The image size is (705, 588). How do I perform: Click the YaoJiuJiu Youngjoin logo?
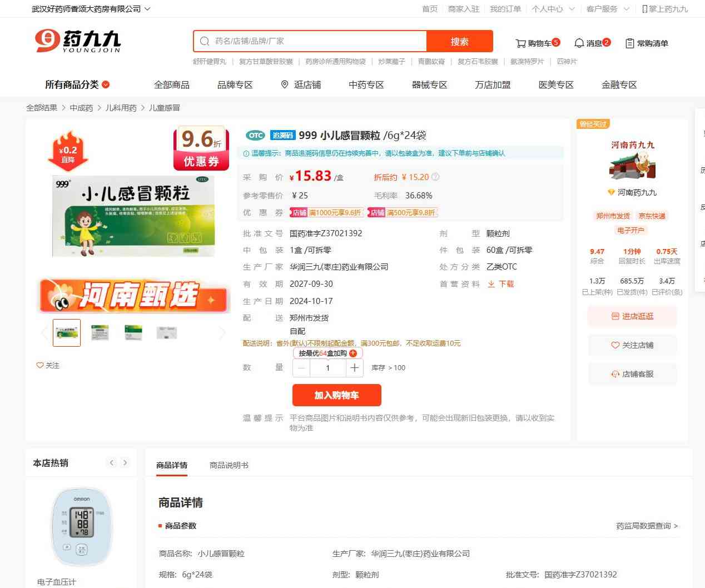click(78, 41)
